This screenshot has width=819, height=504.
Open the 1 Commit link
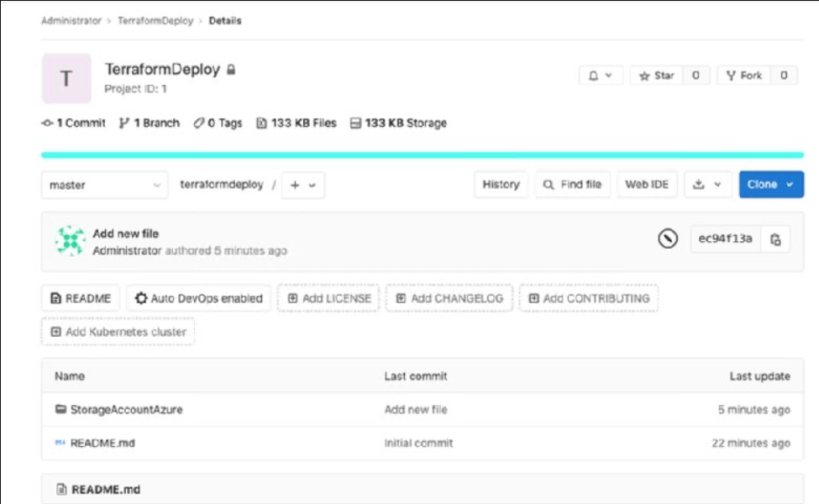point(74,123)
